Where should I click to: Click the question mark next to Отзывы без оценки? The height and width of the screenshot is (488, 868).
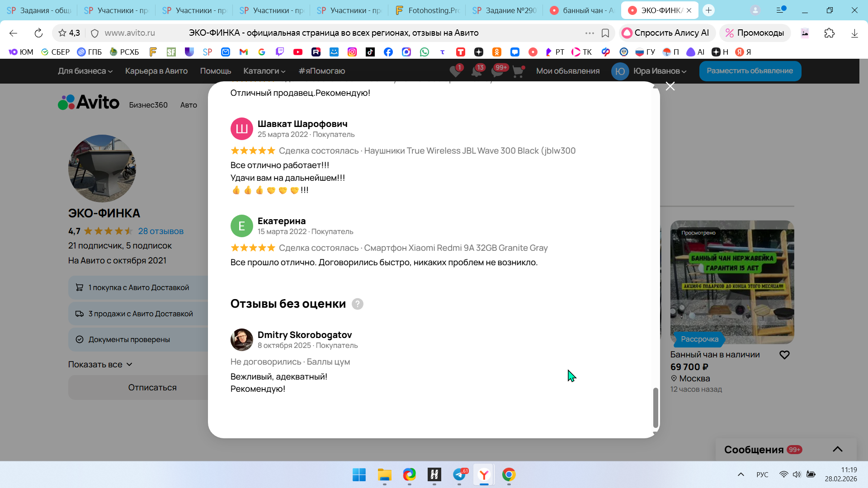pyautogui.click(x=357, y=304)
